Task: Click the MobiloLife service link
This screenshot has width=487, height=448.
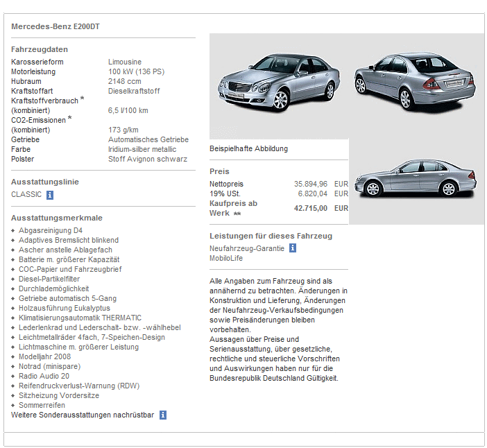Action: pyautogui.click(x=226, y=258)
